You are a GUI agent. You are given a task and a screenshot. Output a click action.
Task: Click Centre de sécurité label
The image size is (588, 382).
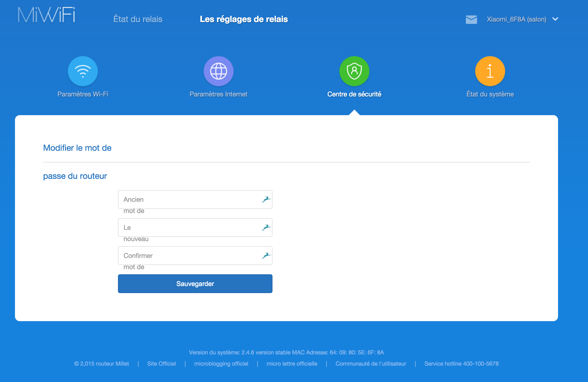pos(354,94)
